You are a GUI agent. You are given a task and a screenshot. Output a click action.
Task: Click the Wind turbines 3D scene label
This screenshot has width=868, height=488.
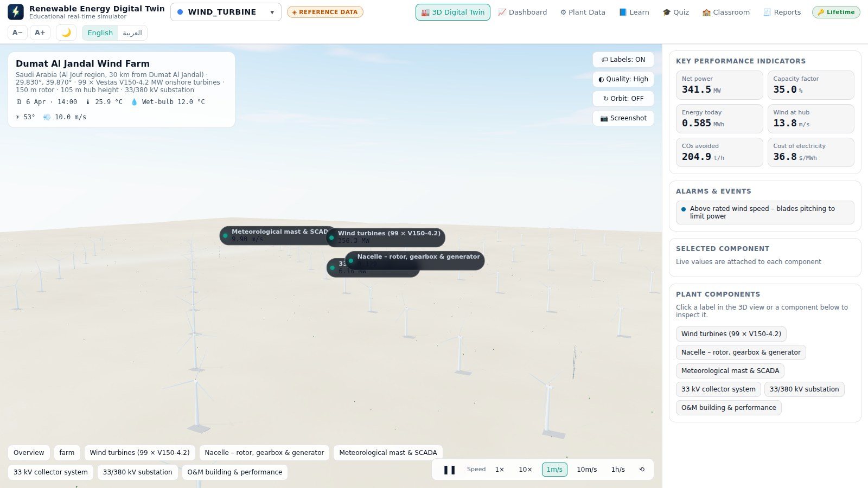click(x=386, y=237)
